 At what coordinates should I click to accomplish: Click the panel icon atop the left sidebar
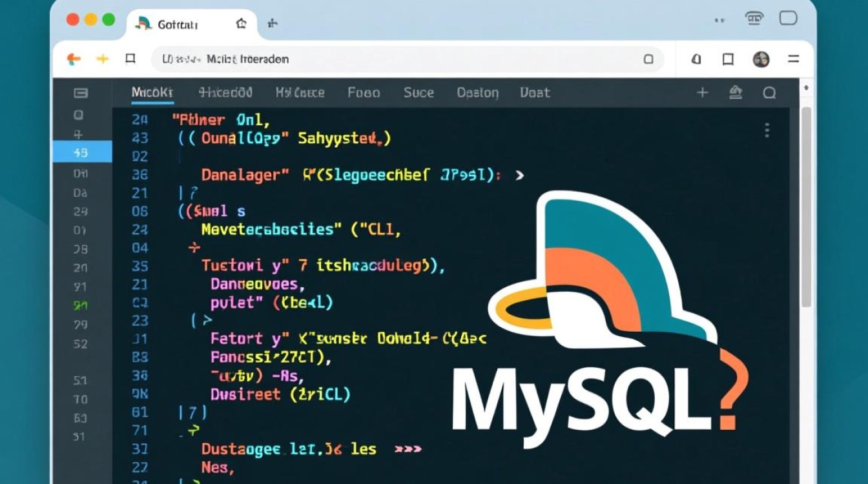(x=81, y=93)
